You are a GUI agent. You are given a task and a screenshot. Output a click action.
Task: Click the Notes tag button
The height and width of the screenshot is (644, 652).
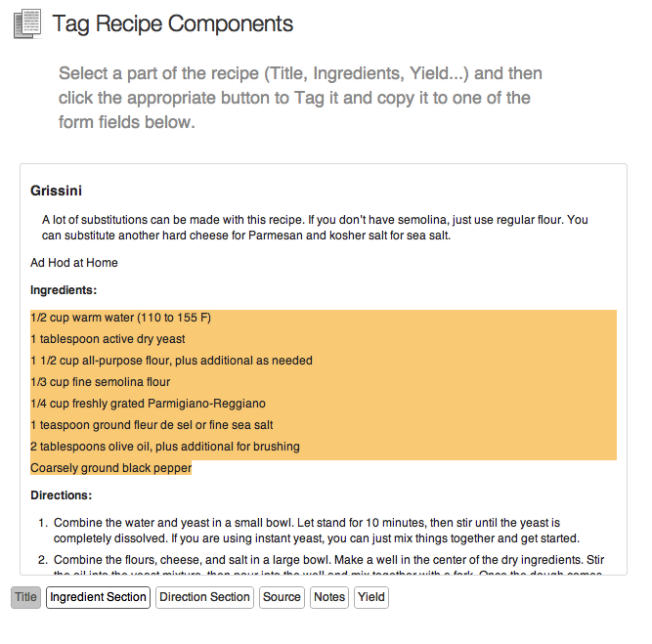[x=329, y=597]
